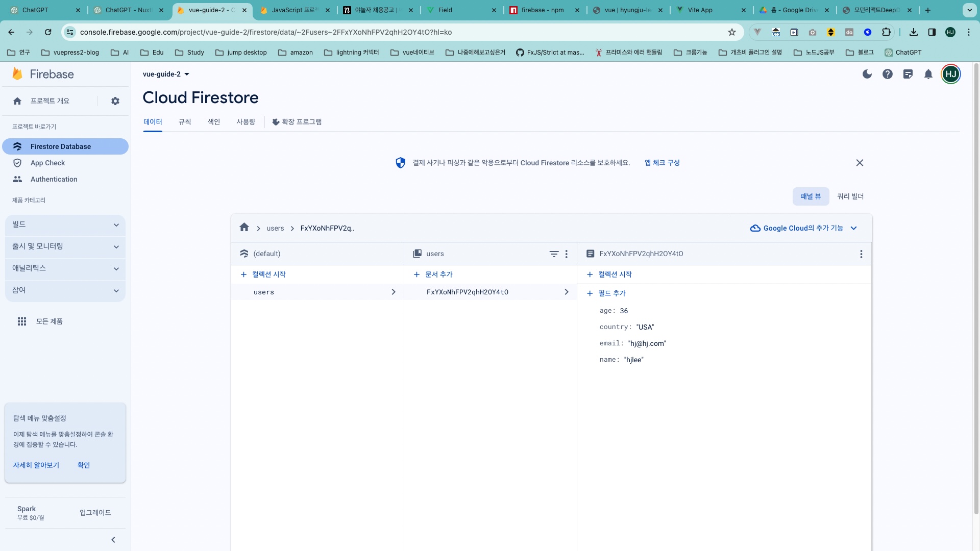
Task: Open all products grid icon
Action: 22,321
